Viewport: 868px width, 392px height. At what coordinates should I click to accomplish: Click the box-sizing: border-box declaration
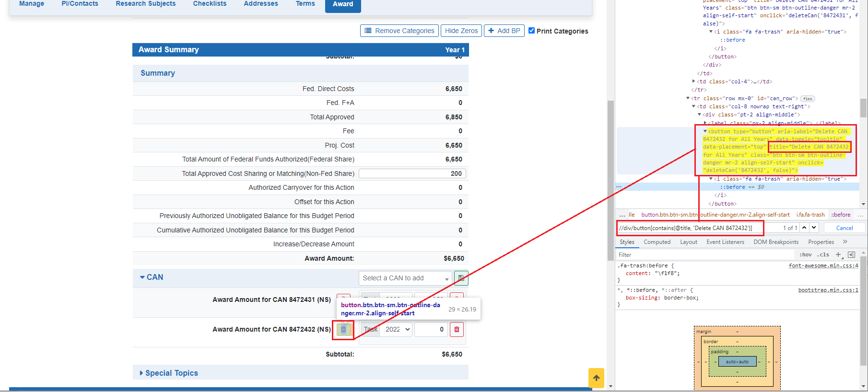[x=662, y=298]
